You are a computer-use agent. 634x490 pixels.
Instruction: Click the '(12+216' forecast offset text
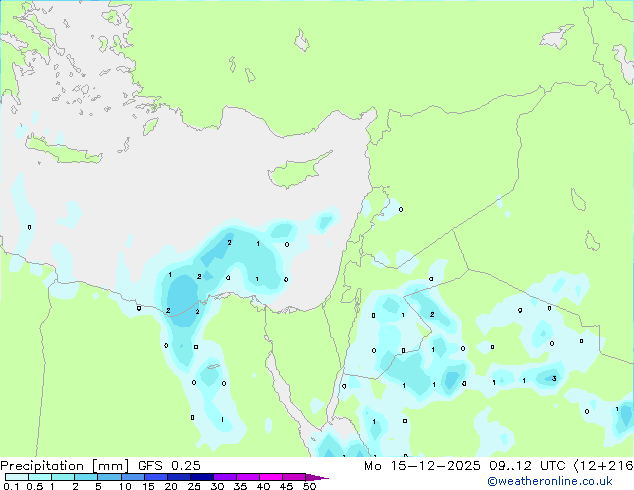tap(603, 466)
